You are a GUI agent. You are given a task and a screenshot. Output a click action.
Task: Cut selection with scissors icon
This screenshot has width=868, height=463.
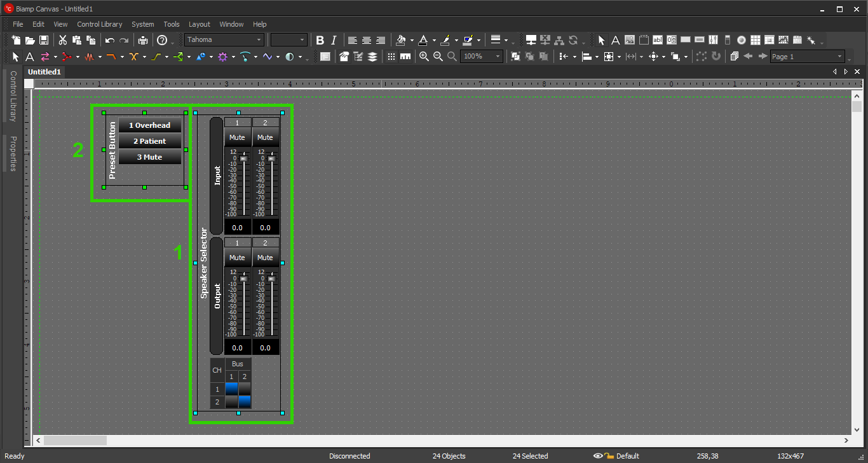(63, 40)
